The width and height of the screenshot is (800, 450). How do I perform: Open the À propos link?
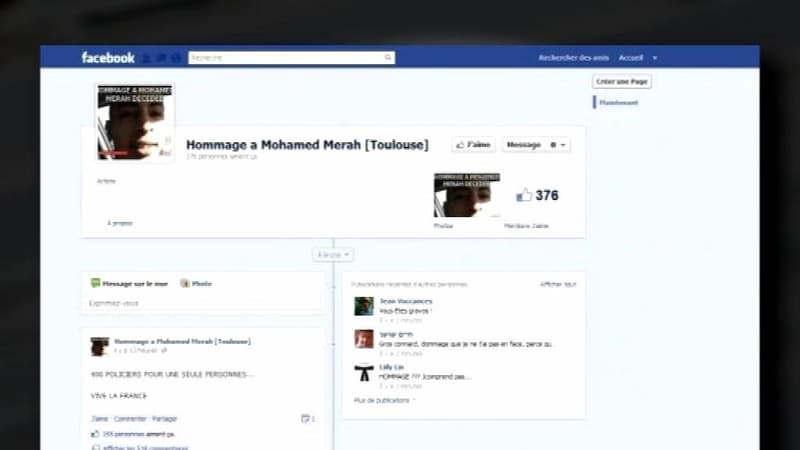120,223
